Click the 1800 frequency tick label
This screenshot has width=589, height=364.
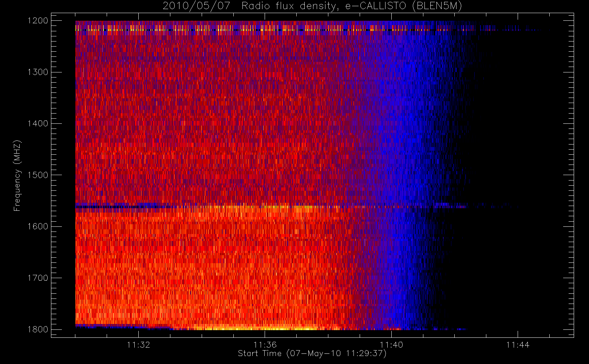(38, 329)
